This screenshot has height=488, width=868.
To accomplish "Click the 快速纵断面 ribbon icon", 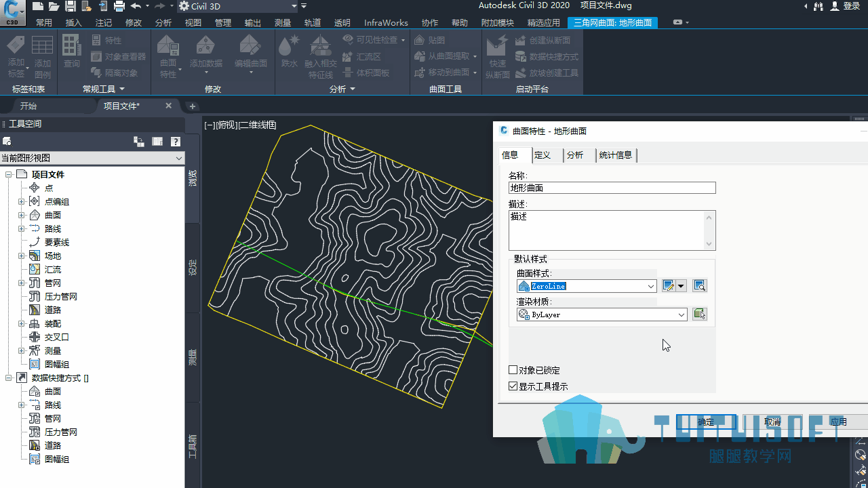I will click(x=497, y=57).
